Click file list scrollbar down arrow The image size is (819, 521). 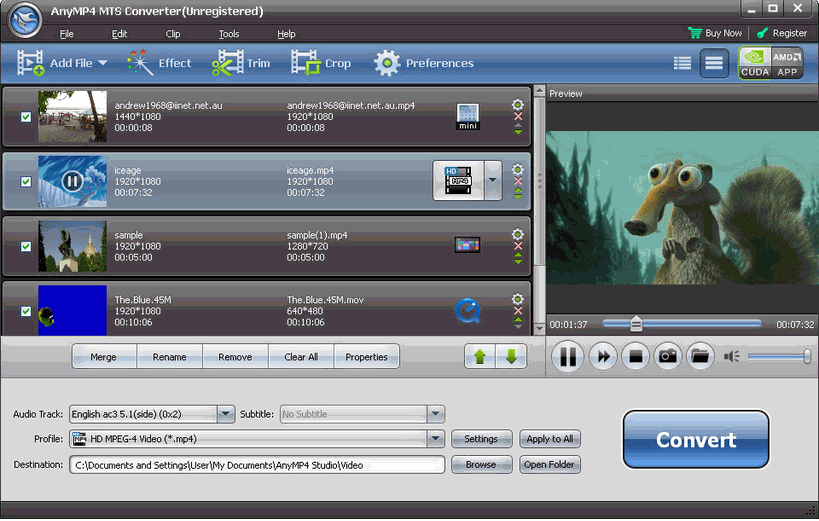540,329
